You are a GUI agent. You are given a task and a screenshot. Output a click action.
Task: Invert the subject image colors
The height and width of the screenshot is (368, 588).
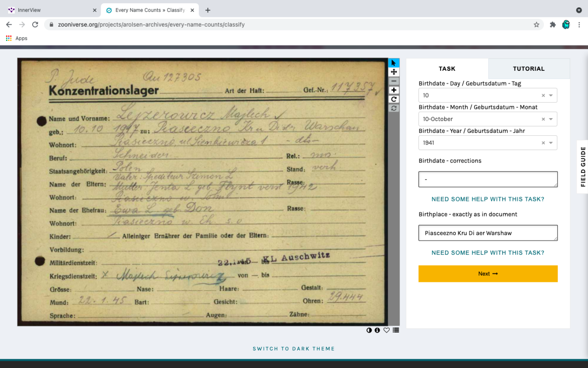click(x=369, y=330)
